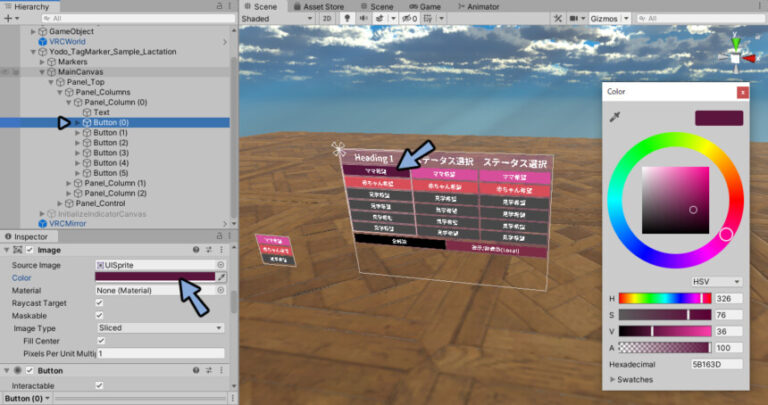Open the component editor tools icon

[558, 19]
